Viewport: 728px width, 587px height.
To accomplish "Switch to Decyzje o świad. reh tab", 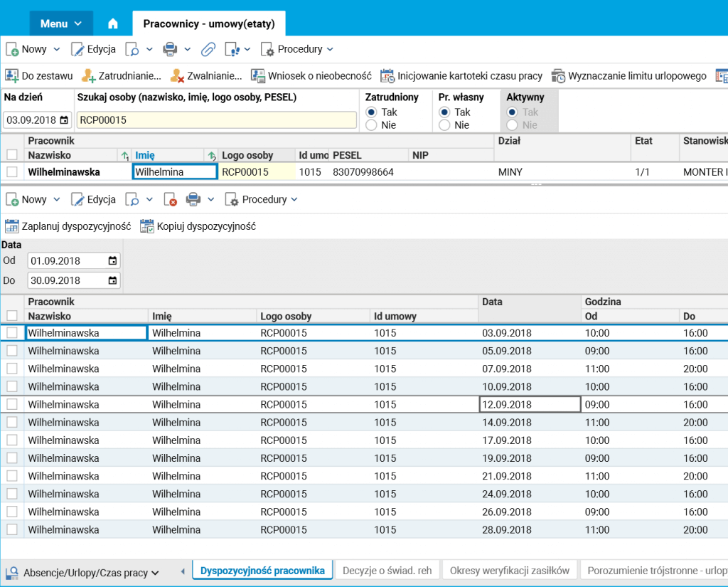I will click(x=386, y=570).
